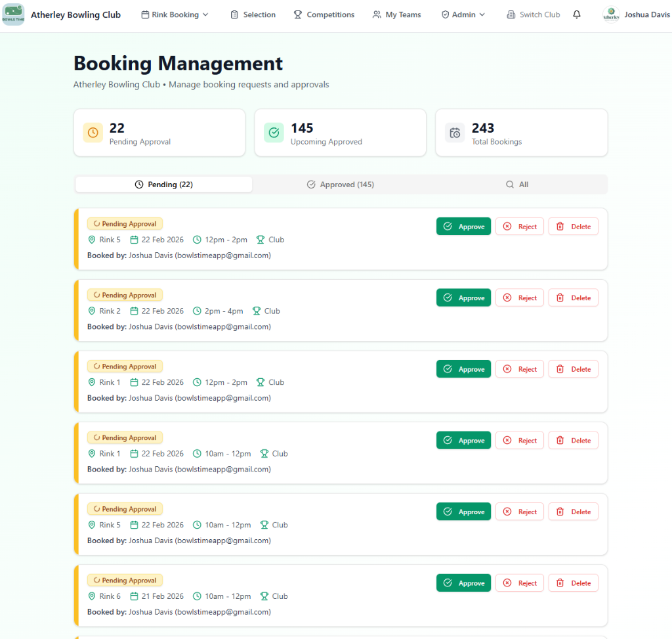Image resolution: width=672 pixels, height=639 pixels.
Task: Click location pin icon beside Rink 6
Action: [92, 596]
